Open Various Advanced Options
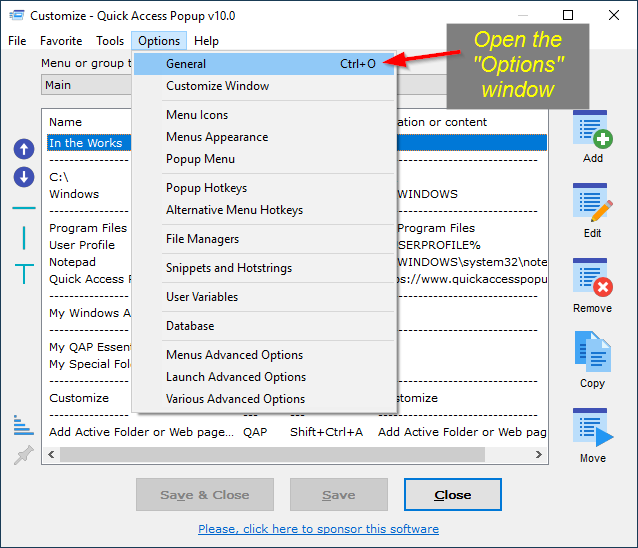The height and width of the screenshot is (548, 638). pyautogui.click(x=264, y=399)
